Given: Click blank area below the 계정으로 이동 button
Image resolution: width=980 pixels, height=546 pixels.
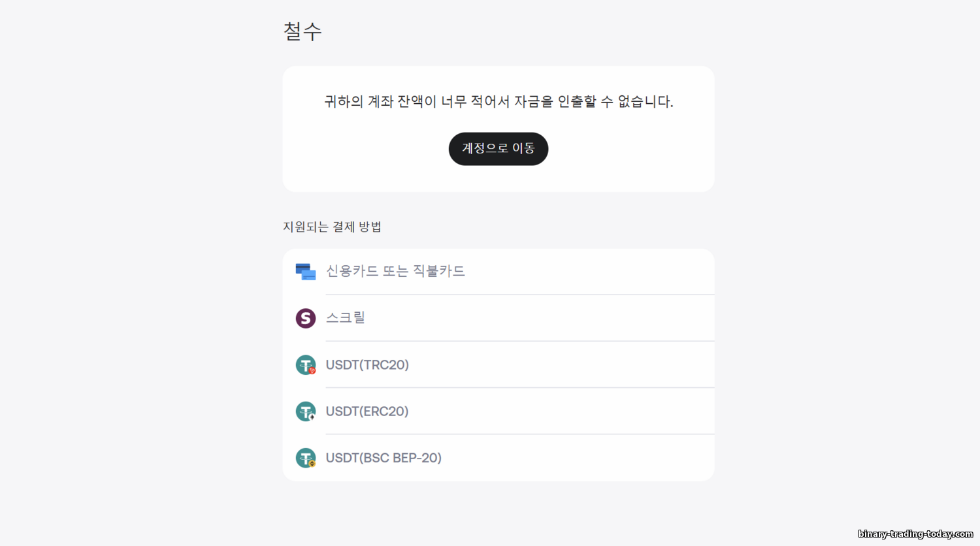Looking at the screenshot, I should [498, 179].
